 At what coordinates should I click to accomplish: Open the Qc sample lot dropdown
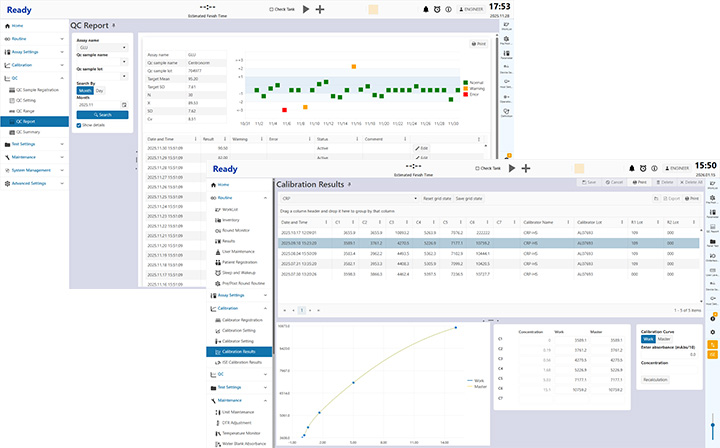[x=101, y=75]
